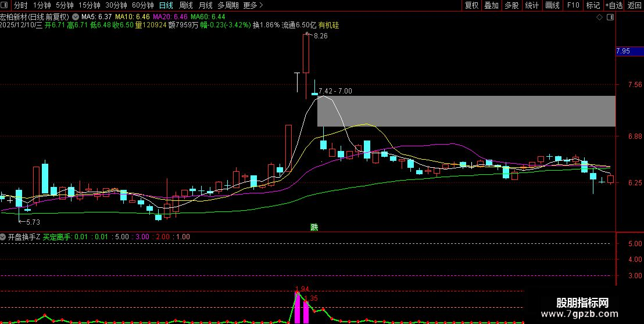Open the F10 company info
This screenshot has height=324, width=644.
[x=573, y=5]
